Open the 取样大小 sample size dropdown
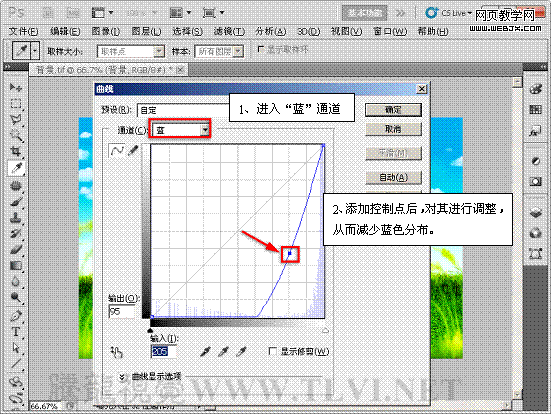 pyautogui.click(x=130, y=52)
